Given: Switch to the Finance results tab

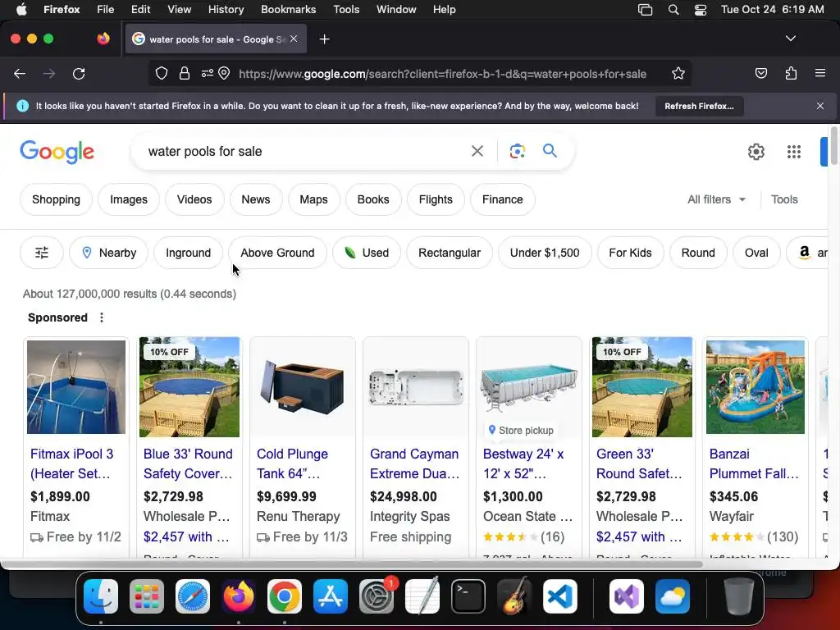Looking at the screenshot, I should pos(503,199).
